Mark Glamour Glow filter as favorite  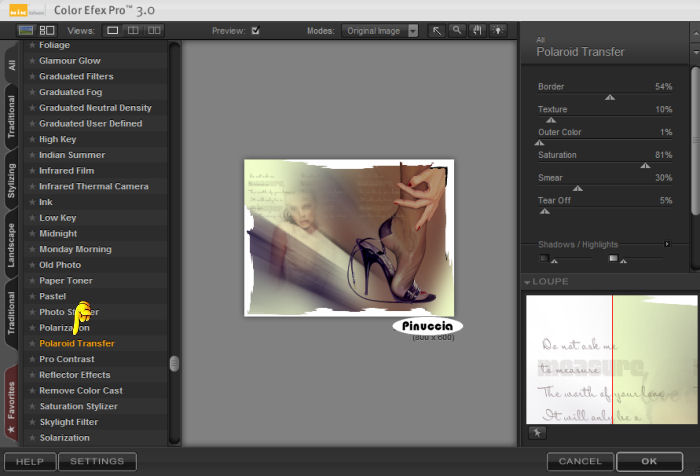pyautogui.click(x=32, y=61)
